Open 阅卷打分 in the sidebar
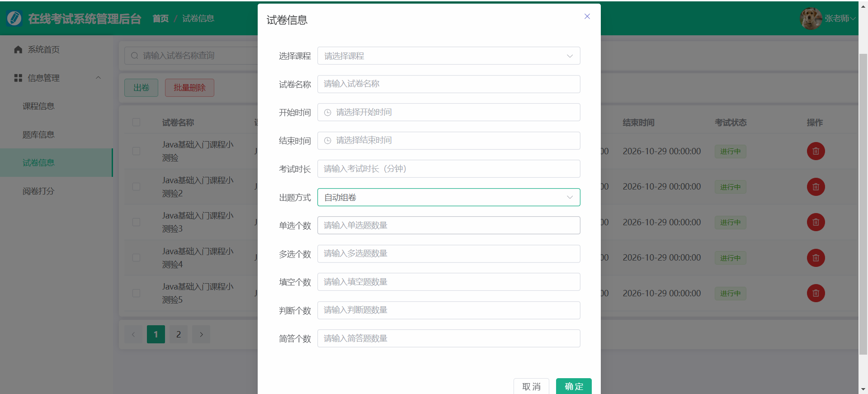This screenshot has width=868, height=394. [x=38, y=191]
